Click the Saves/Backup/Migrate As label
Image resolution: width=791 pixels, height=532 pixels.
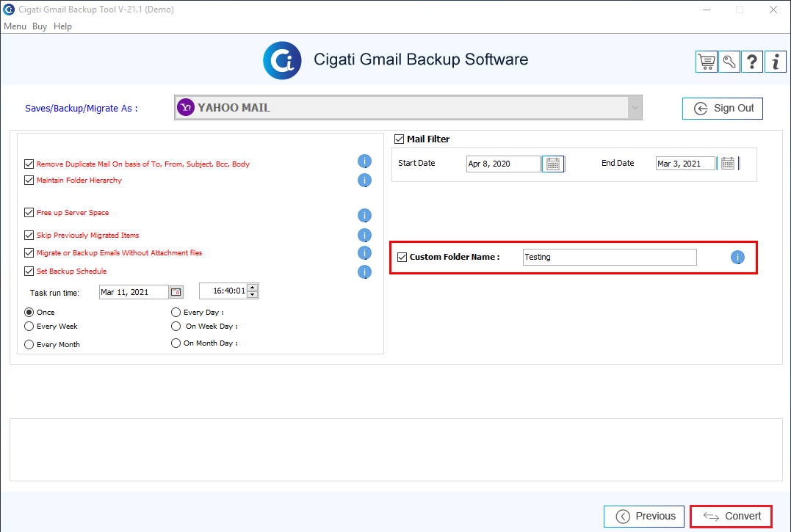[x=82, y=109]
